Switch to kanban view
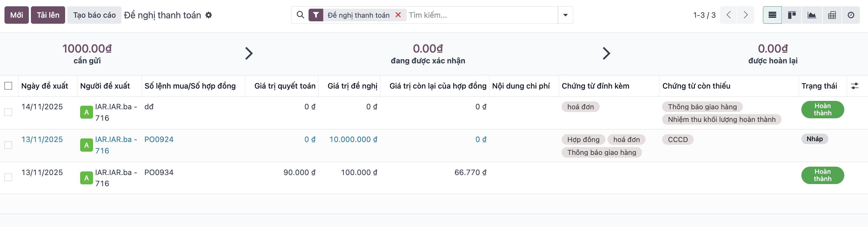The height and width of the screenshot is (227, 868). point(792,15)
